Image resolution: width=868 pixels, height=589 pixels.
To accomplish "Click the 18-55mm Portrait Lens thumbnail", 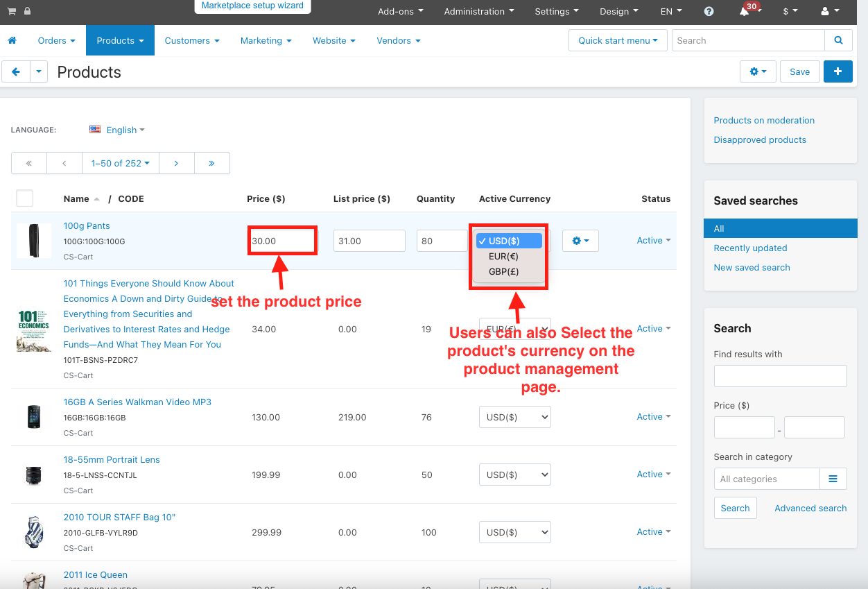I will tap(33, 475).
